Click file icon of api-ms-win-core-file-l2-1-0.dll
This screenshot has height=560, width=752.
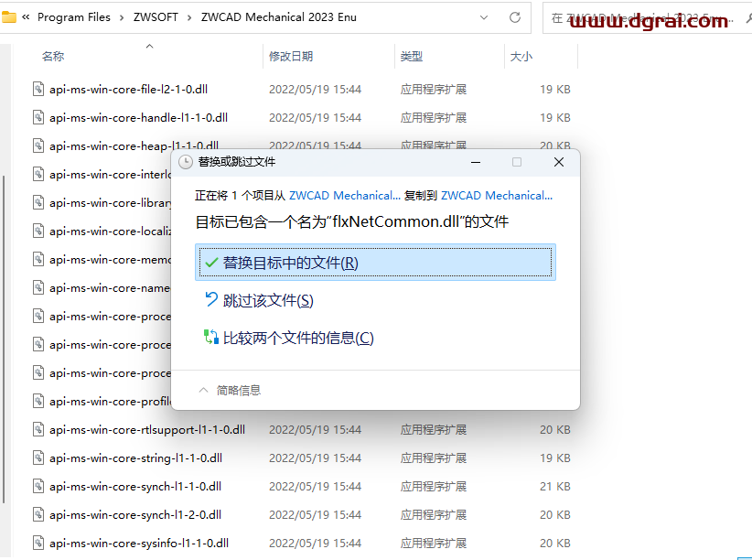(x=38, y=89)
